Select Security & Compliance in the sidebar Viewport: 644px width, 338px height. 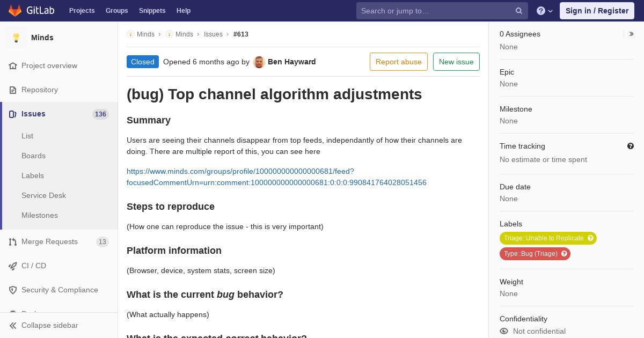point(59,290)
